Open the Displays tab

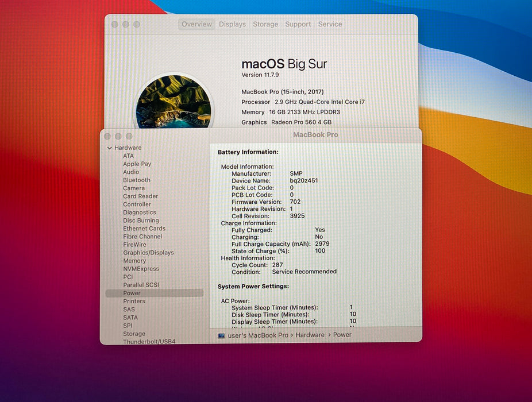[232, 25]
